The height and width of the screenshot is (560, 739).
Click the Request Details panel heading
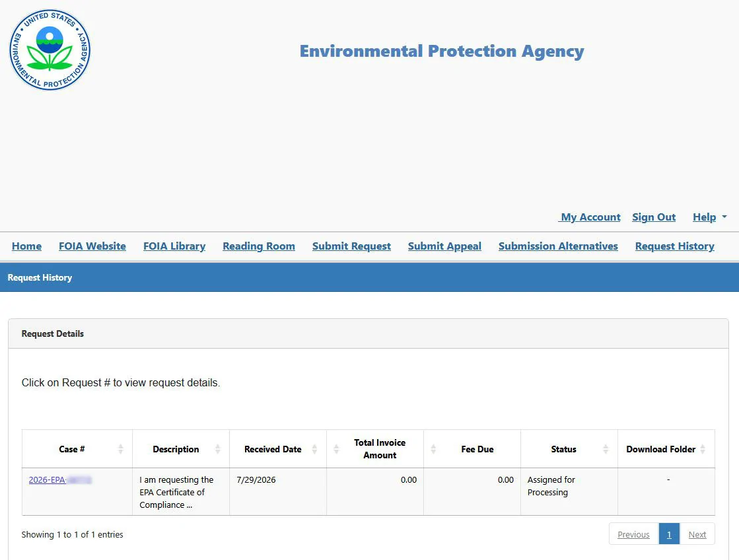[x=52, y=333]
